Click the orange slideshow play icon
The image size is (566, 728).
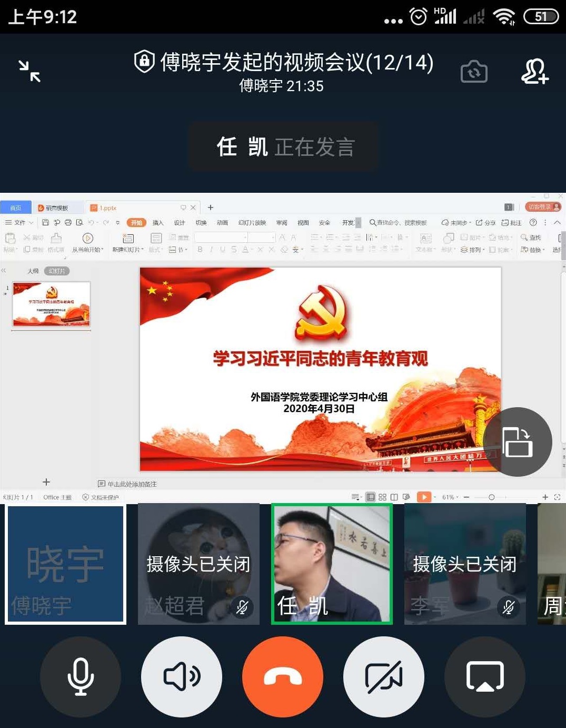pyautogui.click(x=424, y=497)
